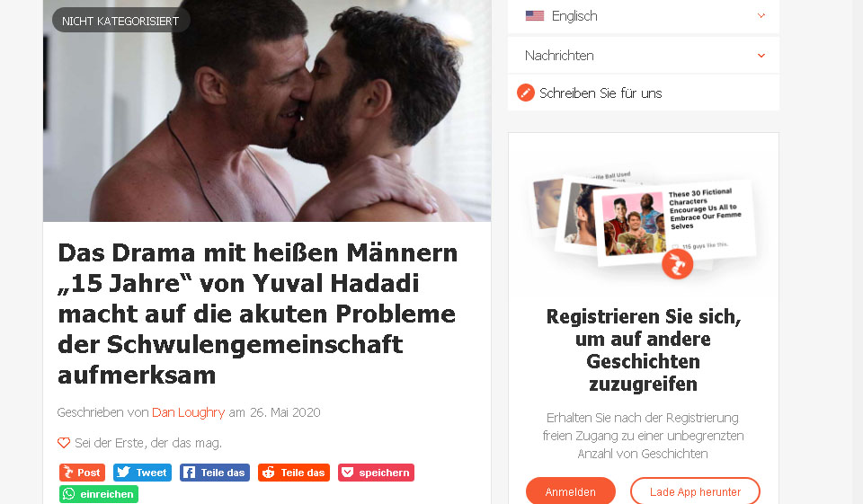The image size is (863, 504).
Task: Share on Reddit with Teile das
Action: tap(294, 473)
